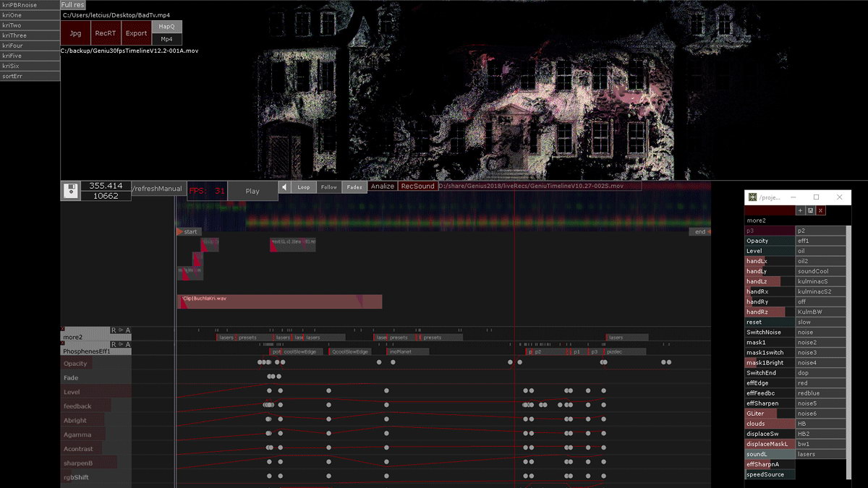Image resolution: width=868 pixels, height=488 pixels.
Task: Save presets in the small project window
Action: tap(810, 210)
